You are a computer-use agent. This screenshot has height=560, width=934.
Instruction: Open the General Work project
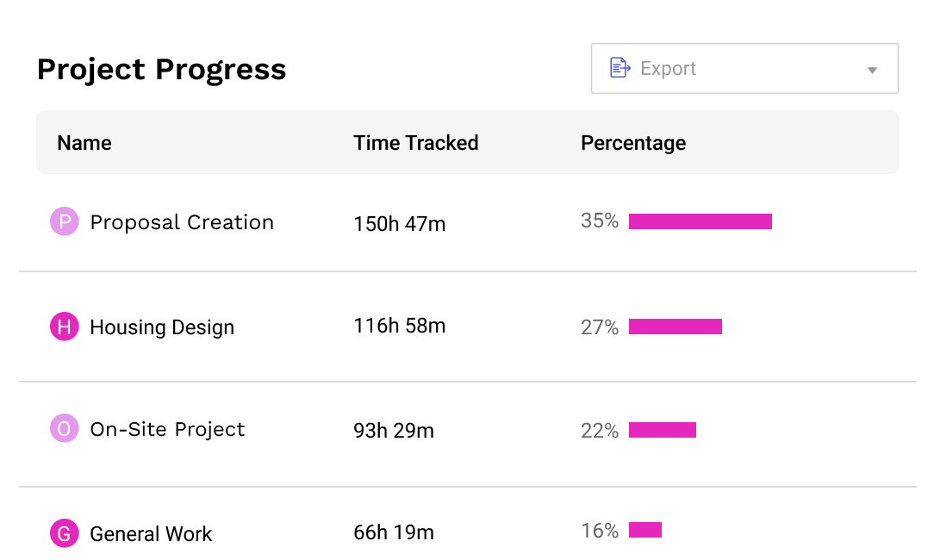click(x=151, y=533)
